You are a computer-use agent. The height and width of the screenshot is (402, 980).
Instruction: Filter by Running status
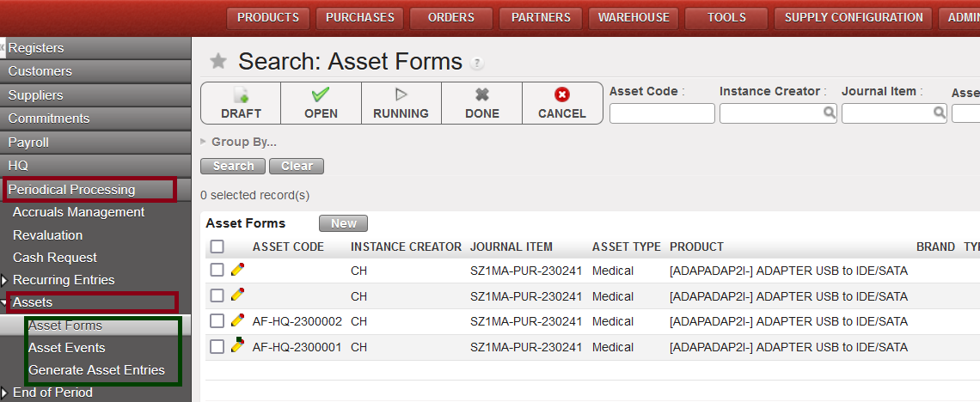pyautogui.click(x=401, y=103)
